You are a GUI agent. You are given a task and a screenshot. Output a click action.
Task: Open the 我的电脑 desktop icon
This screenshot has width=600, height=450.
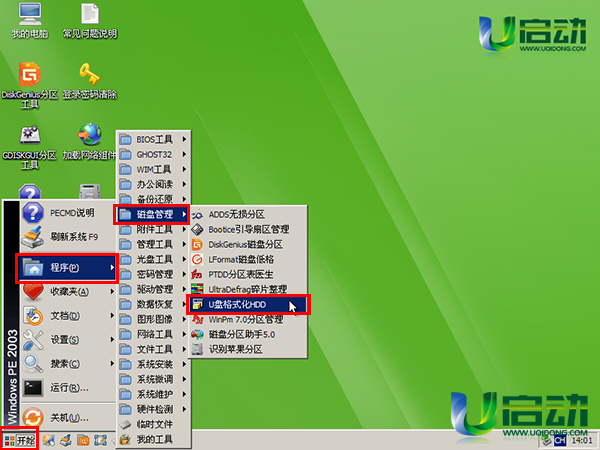click(30, 21)
